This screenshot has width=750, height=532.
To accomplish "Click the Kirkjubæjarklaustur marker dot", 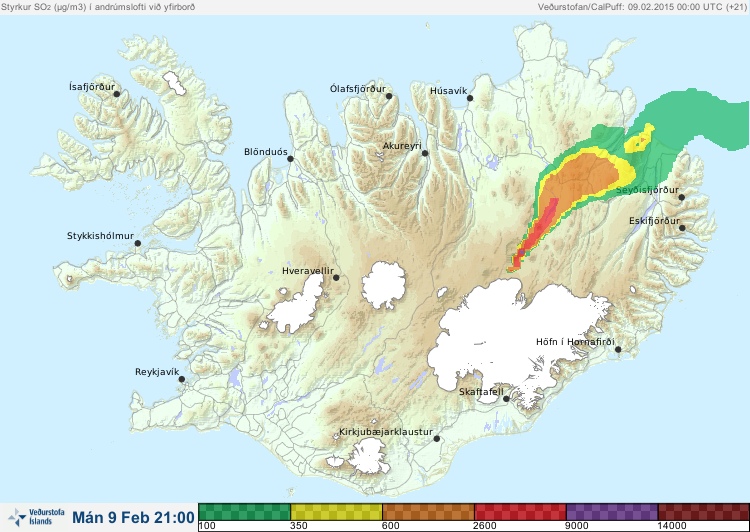I will click(436, 438).
